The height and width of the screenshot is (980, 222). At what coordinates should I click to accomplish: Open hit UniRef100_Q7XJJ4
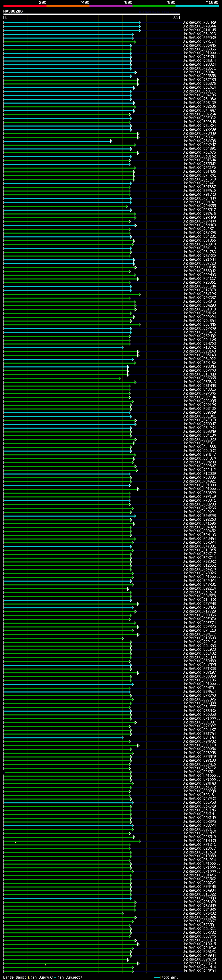[x=199, y=41]
